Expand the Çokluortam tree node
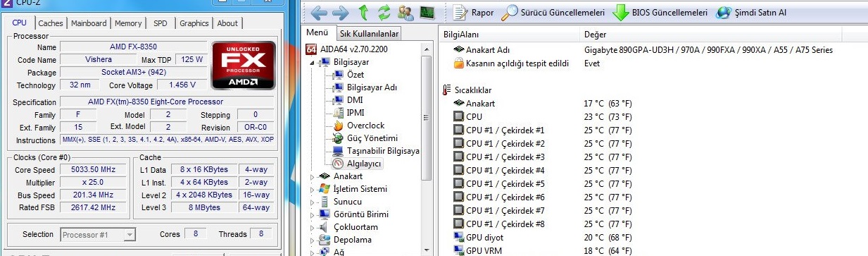 pos(313,227)
